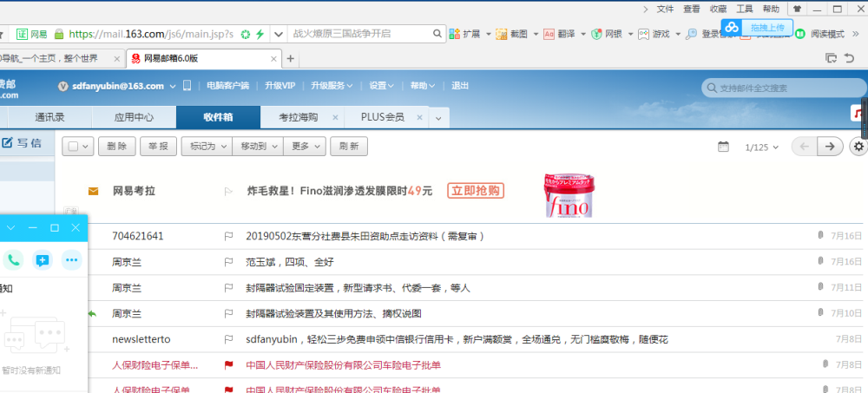Click the green 阅读模式 reading mode icon
868x393 pixels.
pos(800,35)
